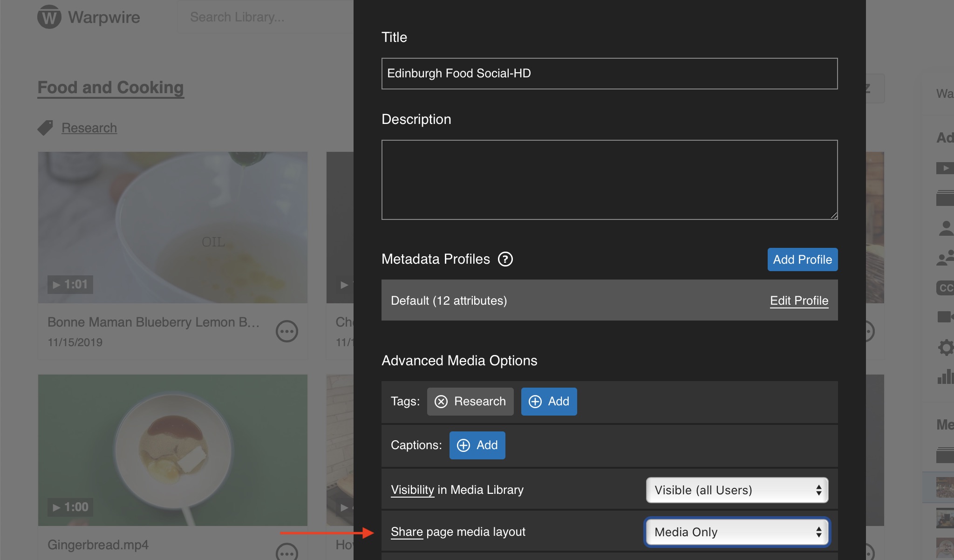Image resolution: width=954 pixels, height=560 pixels.
Task: Click into the Title input field
Action: click(609, 74)
